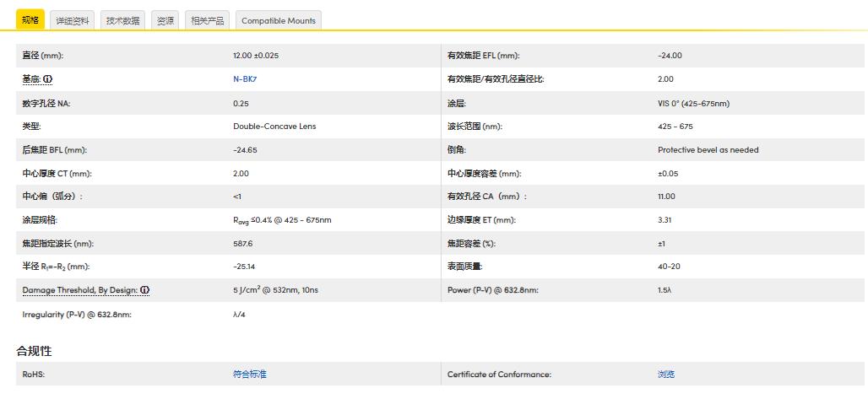868x399 pixels.
Task: Click the λ/4 irregularity value
Action: pos(240,314)
